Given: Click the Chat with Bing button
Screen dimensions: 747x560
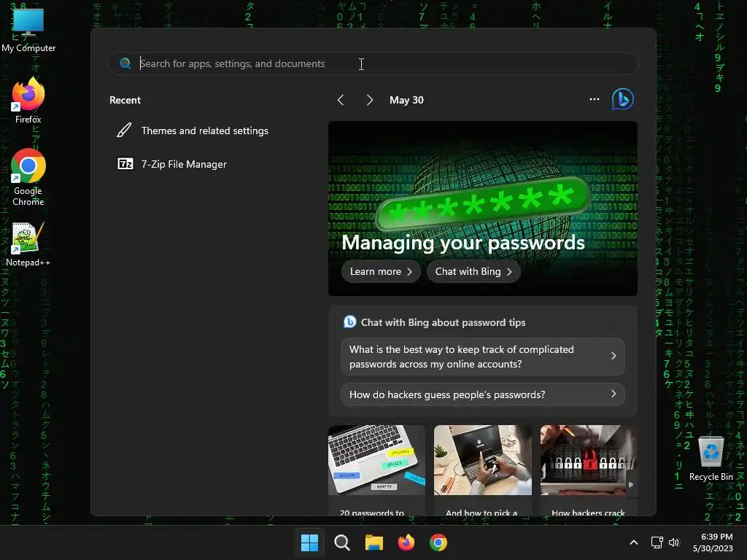Looking at the screenshot, I should [x=473, y=271].
